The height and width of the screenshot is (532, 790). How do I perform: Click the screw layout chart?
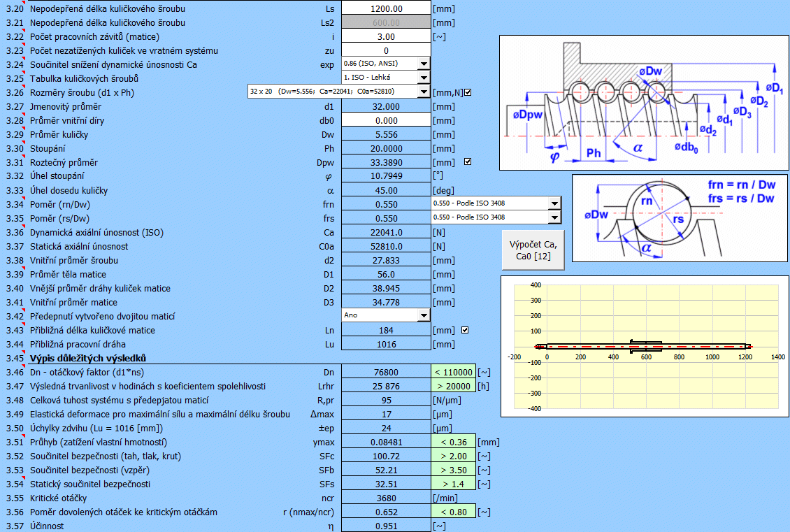click(x=645, y=346)
